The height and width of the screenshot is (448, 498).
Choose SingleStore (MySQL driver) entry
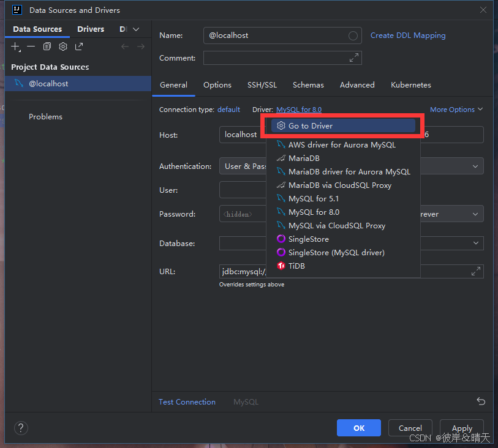click(x=343, y=253)
